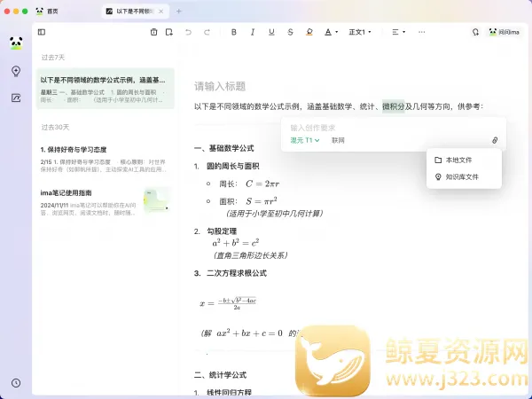532x399 pixels.
Task: Open the 正文1 paragraph style dropdown
Action: [x=360, y=32]
